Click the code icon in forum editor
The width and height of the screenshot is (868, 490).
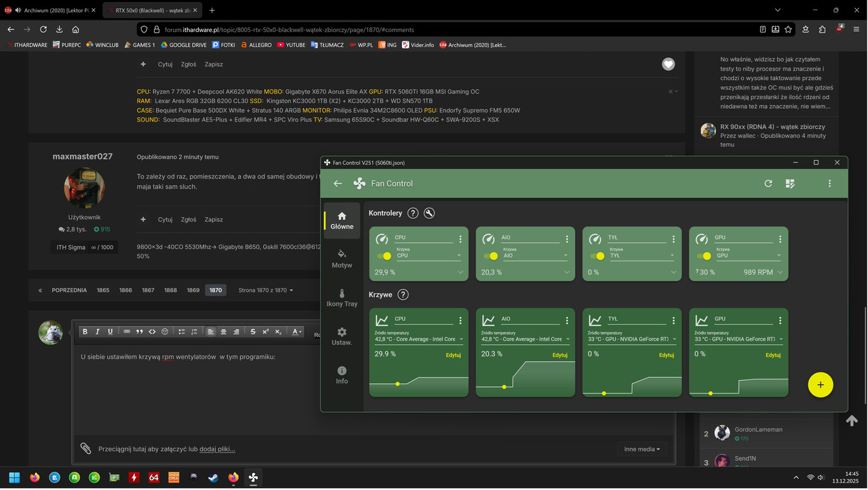click(x=153, y=331)
